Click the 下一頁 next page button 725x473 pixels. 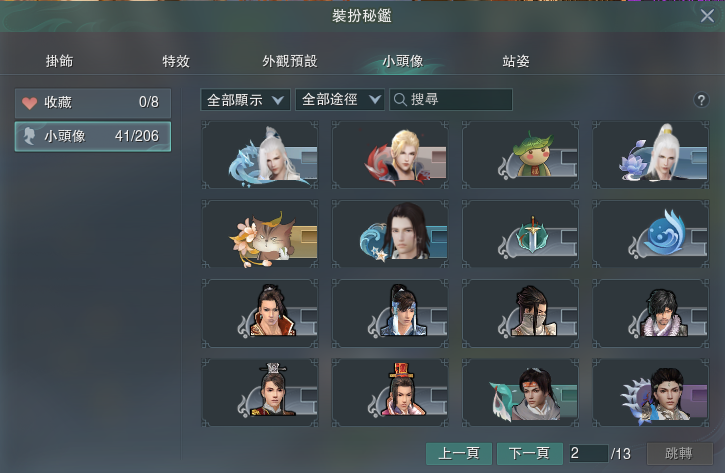[x=529, y=453]
